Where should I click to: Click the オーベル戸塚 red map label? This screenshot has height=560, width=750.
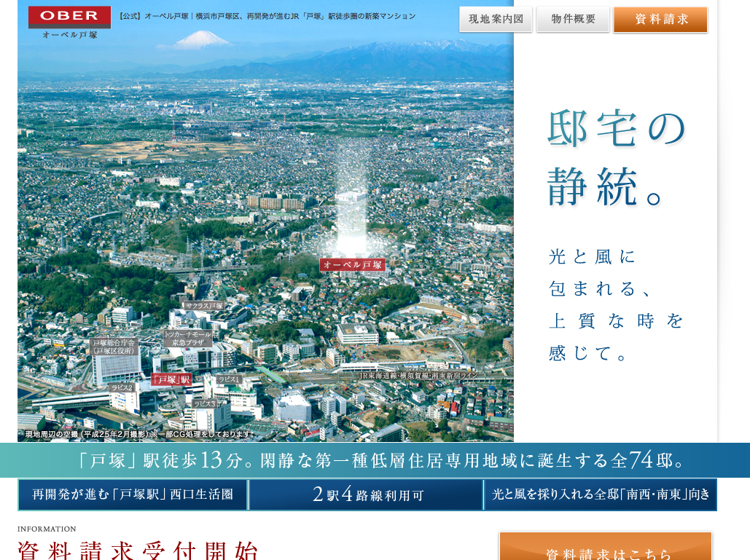(x=353, y=264)
